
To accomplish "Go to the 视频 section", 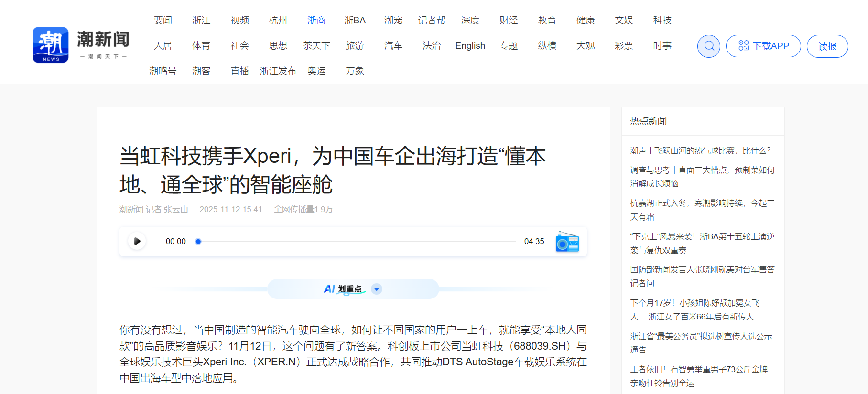I will pyautogui.click(x=239, y=21).
